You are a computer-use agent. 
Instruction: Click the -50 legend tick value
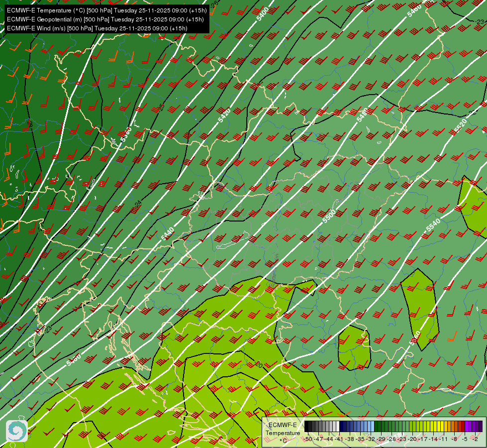click(x=308, y=439)
